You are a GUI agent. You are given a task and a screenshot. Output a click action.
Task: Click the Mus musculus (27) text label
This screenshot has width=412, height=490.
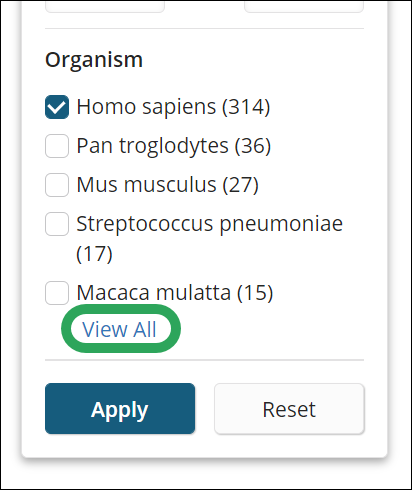pos(168,185)
